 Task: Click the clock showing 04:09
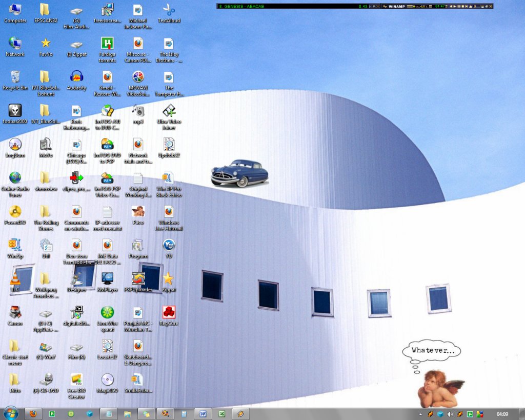point(502,414)
